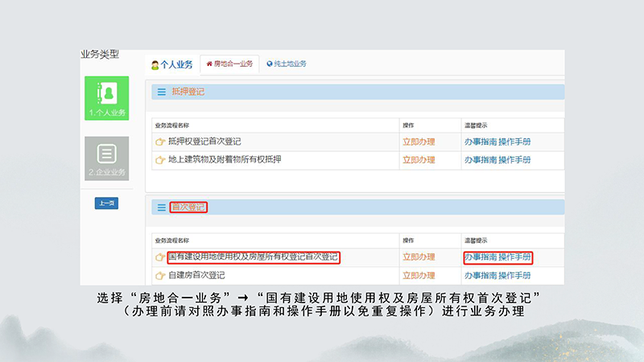Click pointing-hand icon beside 自建房首次登记
Screen dimensions: 644x362
(x=160, y=275)
